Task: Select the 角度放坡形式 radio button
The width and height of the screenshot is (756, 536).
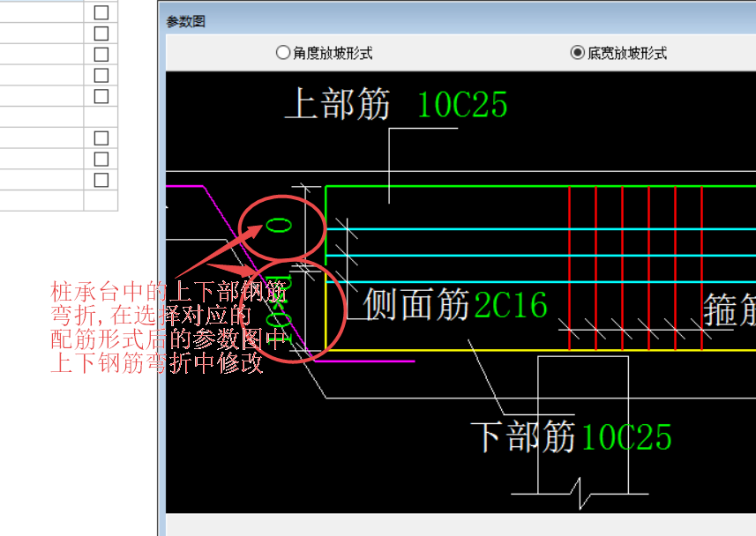Action: (x=282, y=52)
